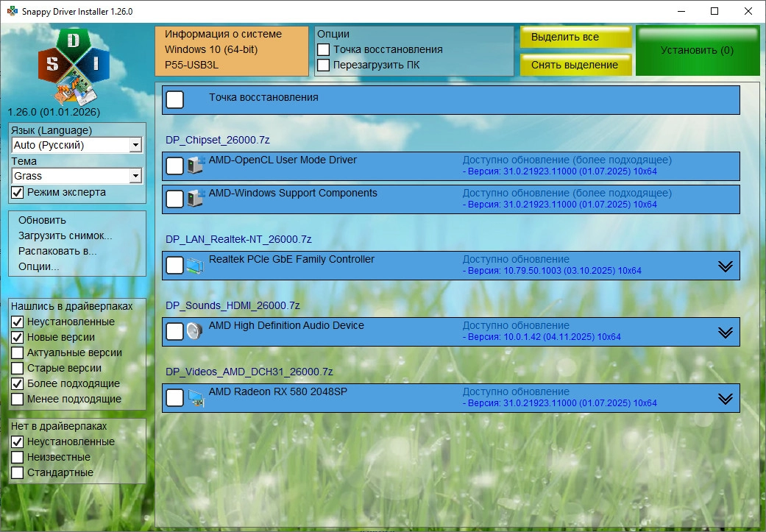Expand the Realtek PCIe GbE Family Controller row
The image size is (766, 532).
[725, 266]
